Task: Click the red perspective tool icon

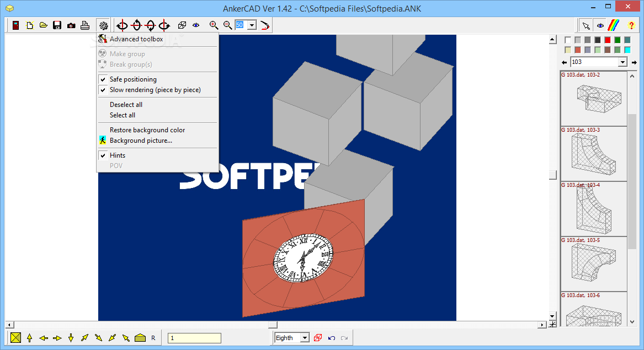Action: tap(265, 25)
